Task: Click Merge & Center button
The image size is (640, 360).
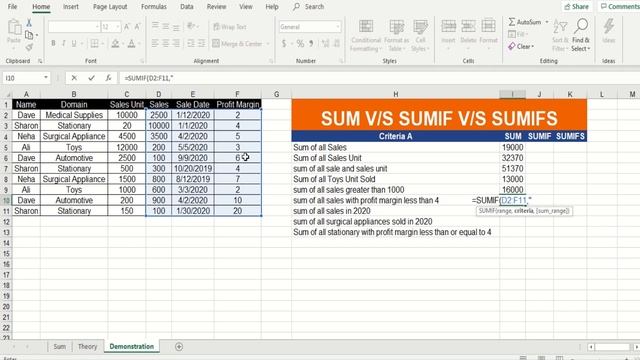Action: [238, 43]
